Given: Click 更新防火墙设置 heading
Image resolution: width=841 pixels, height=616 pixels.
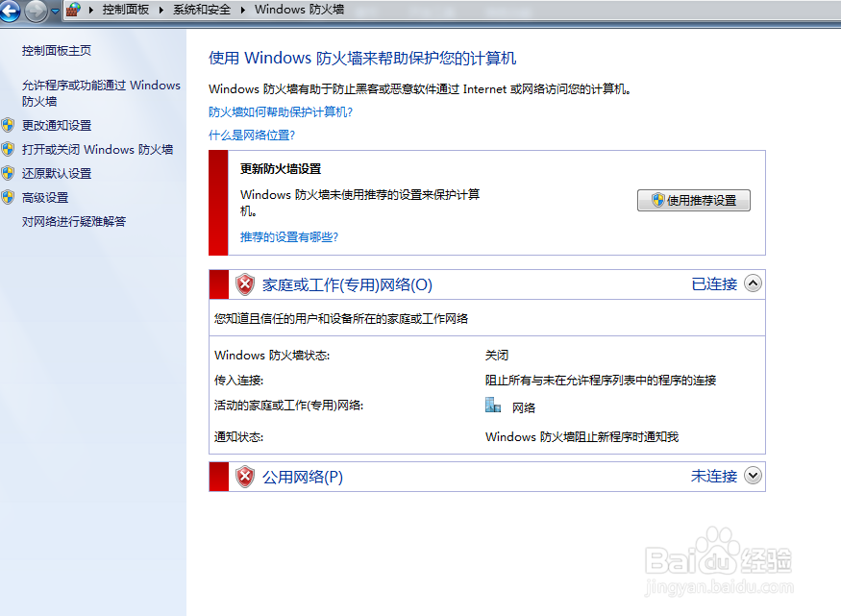Looking at the screenshot, I should pos(281,168).
